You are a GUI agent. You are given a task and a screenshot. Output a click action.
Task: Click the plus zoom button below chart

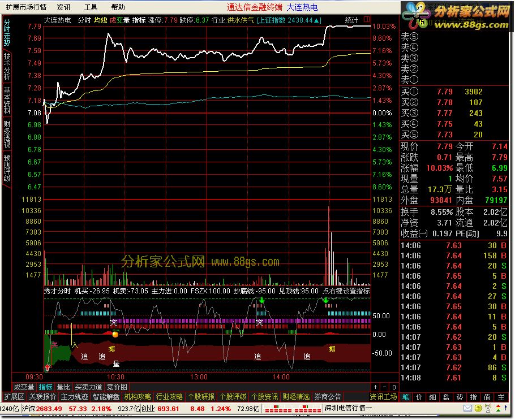point(375,387)
